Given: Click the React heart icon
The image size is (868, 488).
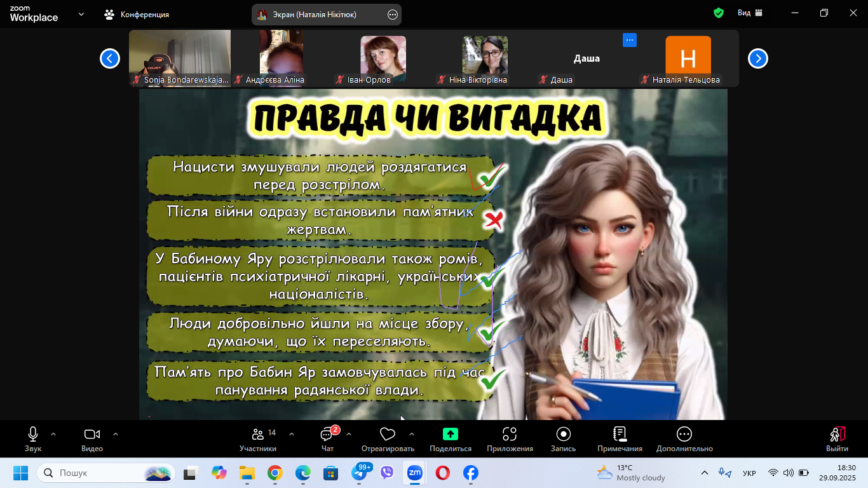Looking at the screenshot, I should pyautogui.click(x=387, y=435).
